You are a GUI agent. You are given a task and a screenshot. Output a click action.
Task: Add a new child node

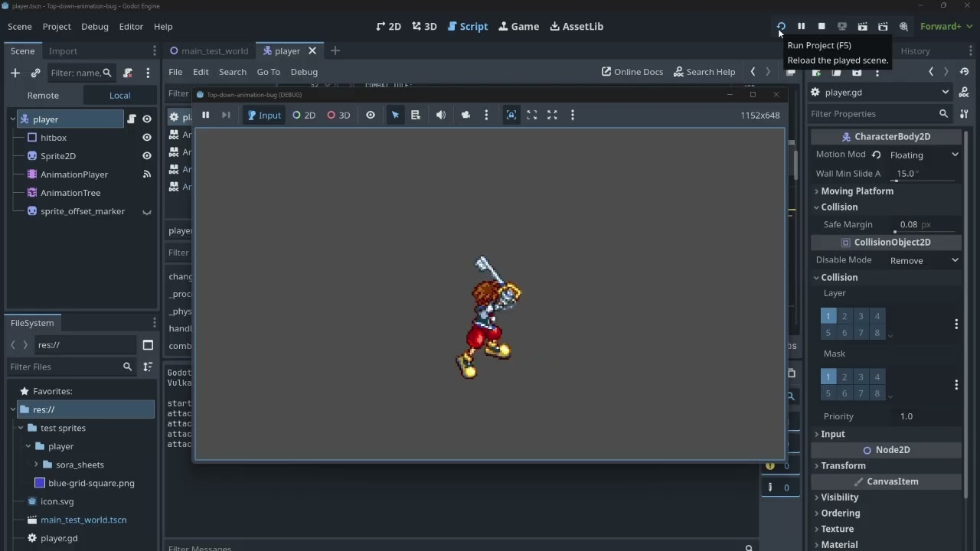coord(15,73)
